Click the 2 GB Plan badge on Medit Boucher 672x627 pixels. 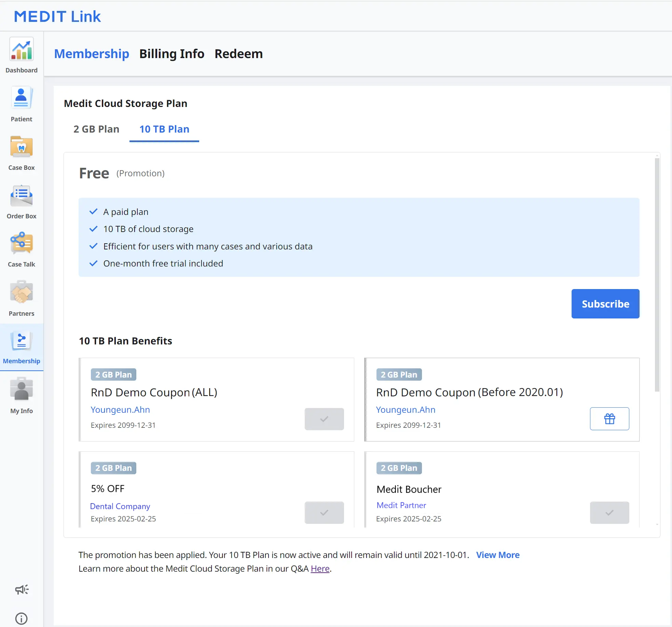point(399,468)
